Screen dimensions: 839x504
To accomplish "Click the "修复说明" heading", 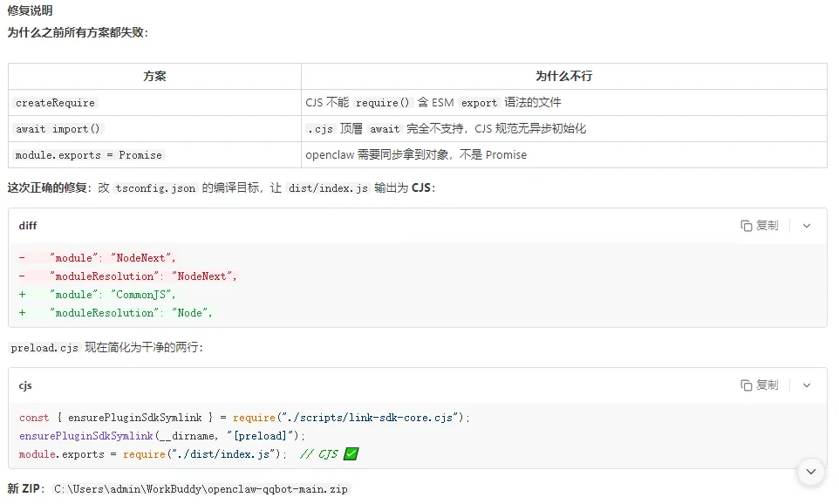I will [30, 11].
